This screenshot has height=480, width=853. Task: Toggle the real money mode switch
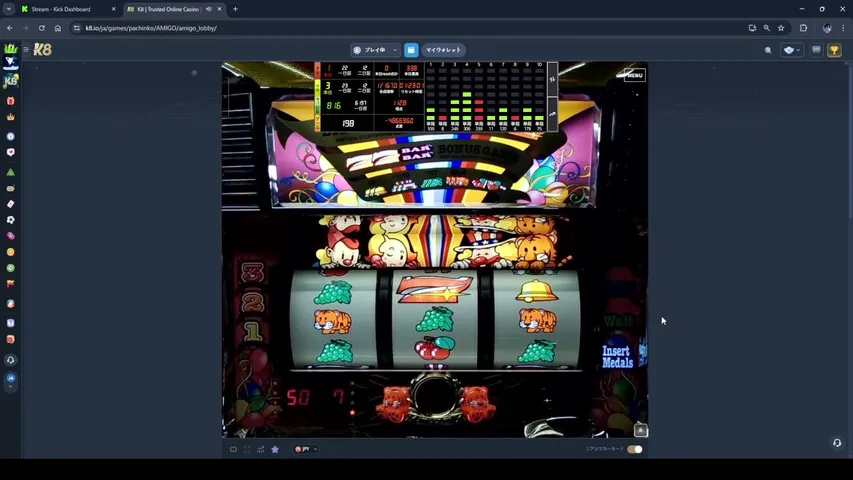coord(635,449)
